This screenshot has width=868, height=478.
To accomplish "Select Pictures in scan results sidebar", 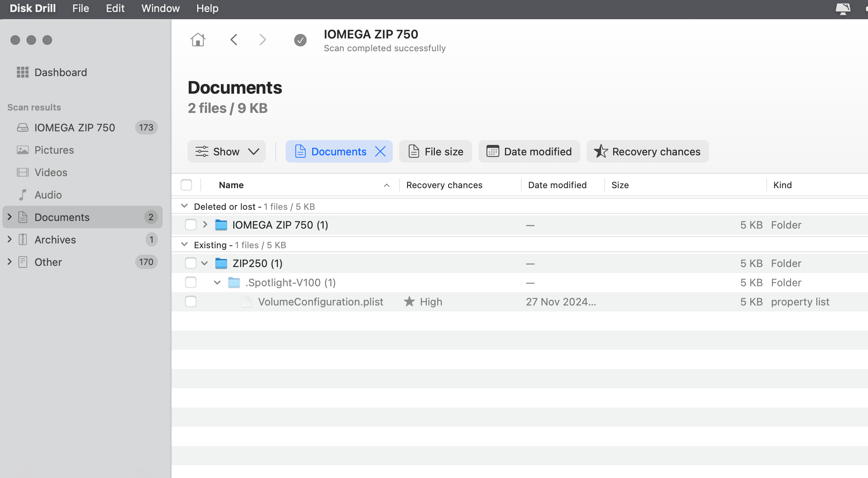I will coord(54,150).
